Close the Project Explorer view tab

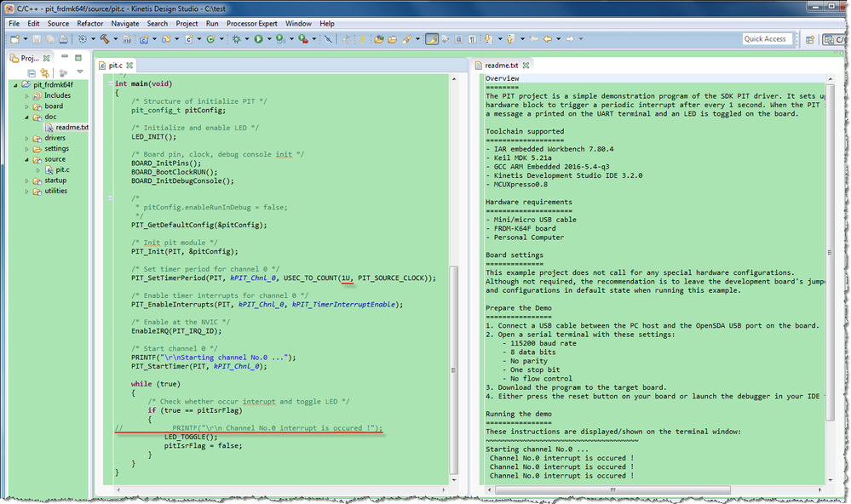47,58
